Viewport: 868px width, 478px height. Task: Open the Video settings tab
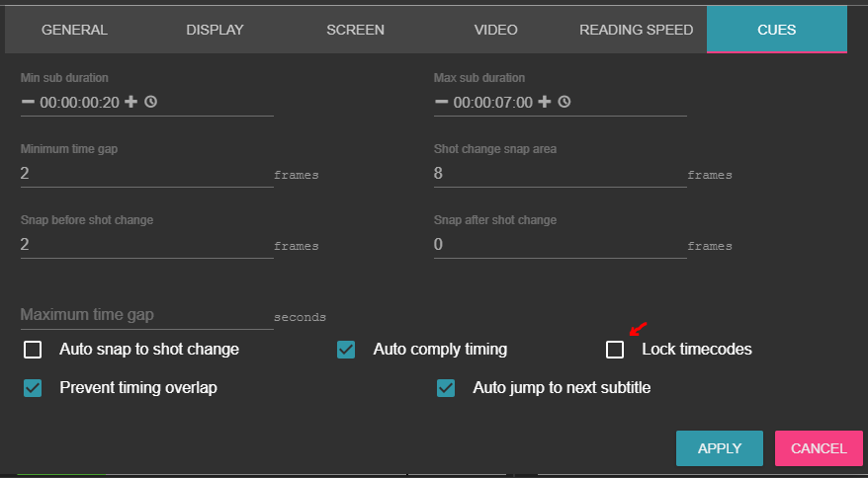(495, 30)
